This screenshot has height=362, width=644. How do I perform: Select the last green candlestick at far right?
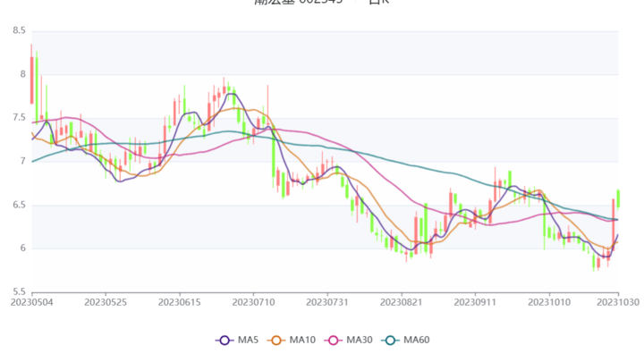point(618,198)
